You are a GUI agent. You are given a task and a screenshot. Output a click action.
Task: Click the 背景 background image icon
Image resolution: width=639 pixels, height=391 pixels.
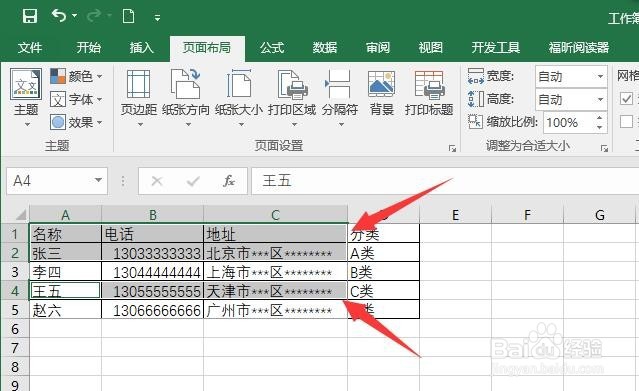pos(381,84)
